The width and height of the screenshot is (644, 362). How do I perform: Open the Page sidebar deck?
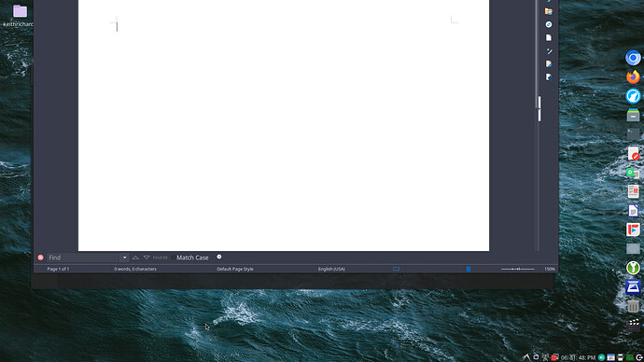click(x=548, y=37)
